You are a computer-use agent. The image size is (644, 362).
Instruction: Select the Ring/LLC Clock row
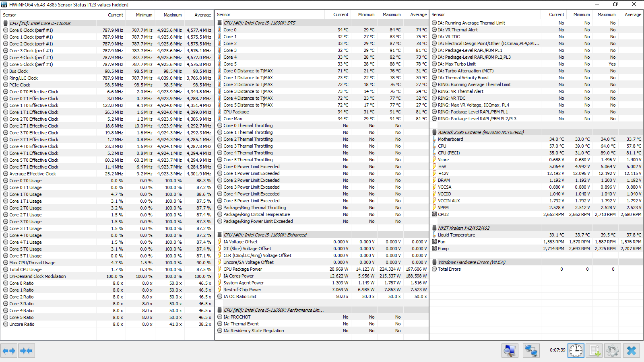[x=107, y=78]
